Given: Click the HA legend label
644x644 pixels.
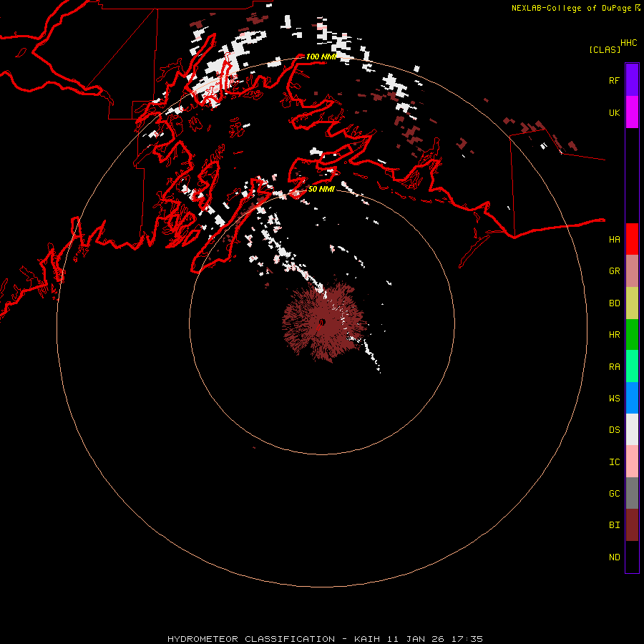Looking at the screenshot, I should point(614,239).
